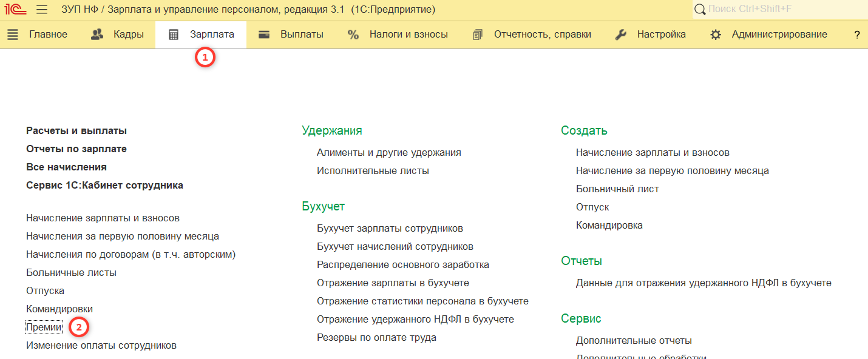The height and width of the screenshot is (359, 868).
Task: Click the Администрирование gear icon
Action: (x=716, y=35)
